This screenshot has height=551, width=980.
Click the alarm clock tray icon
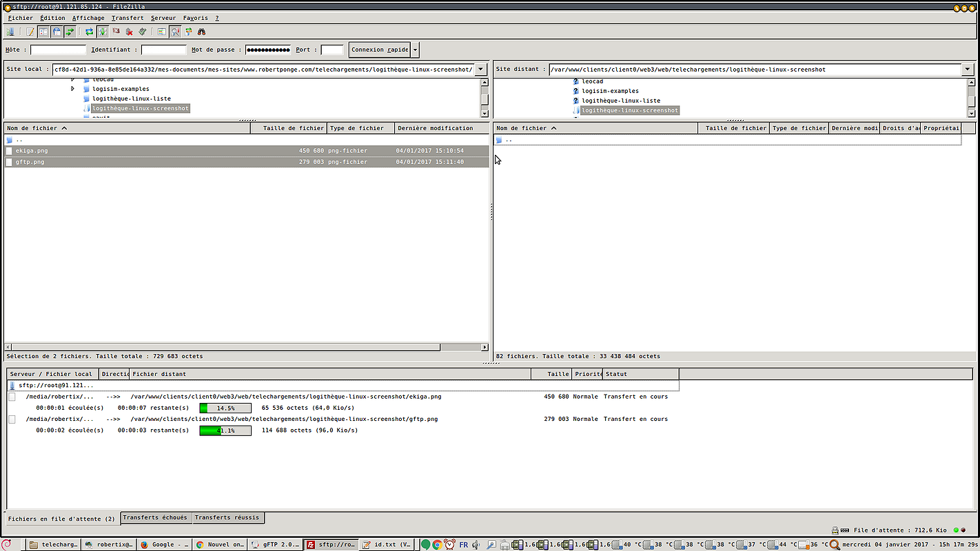click(x=449, y=544)
